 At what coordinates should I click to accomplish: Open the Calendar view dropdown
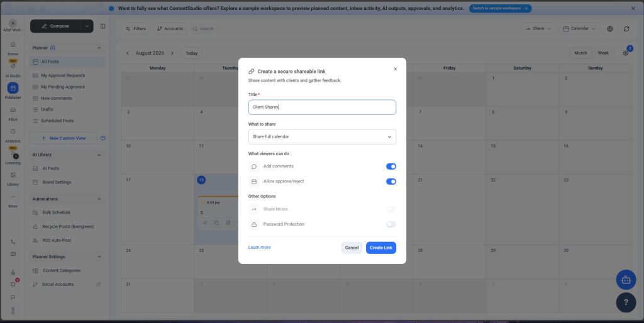pos(579,29)
